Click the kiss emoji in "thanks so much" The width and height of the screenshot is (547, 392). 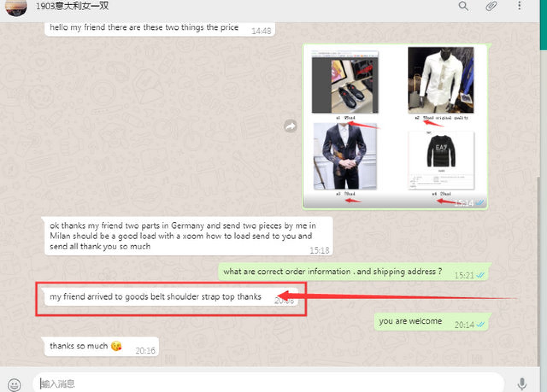tap(116, 346)
